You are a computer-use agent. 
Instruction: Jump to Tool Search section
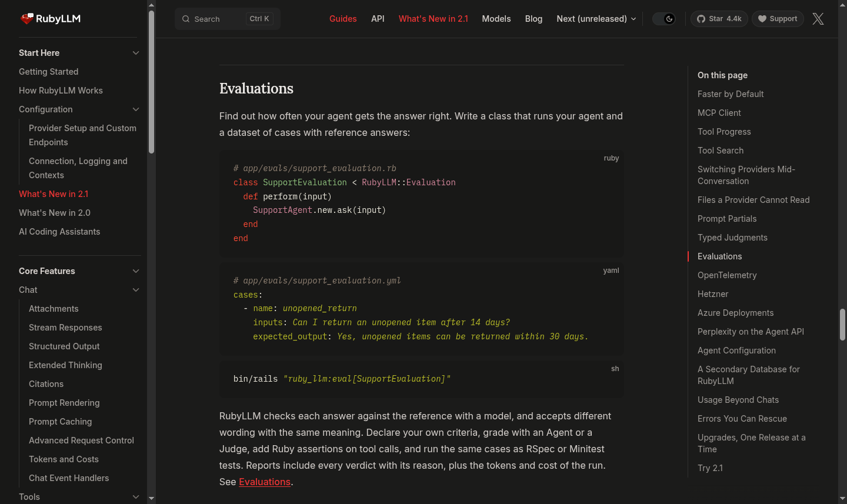coord(721,151)
